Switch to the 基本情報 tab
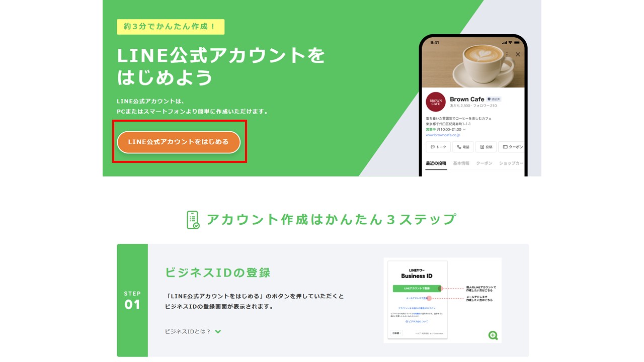644x362 pixels. pos(461,163)
